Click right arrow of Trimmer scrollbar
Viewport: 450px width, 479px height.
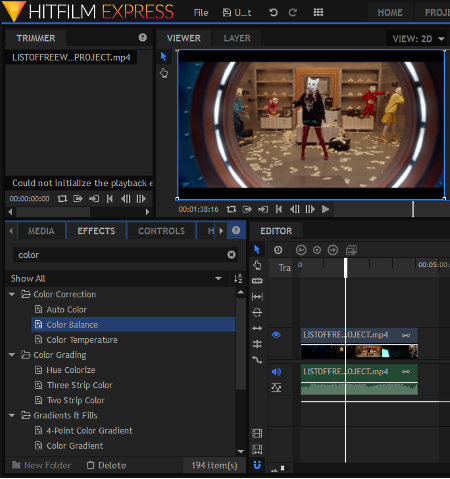point(147,212)
